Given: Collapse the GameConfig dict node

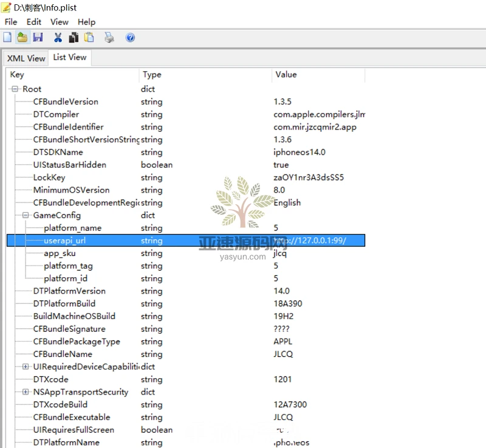Looking at the screenshot, I should pos(25,215).
